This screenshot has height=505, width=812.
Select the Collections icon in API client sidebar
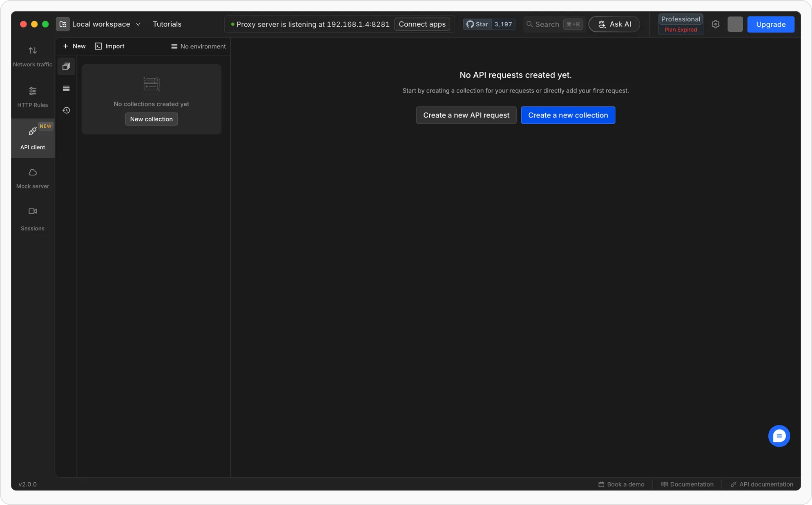[x=66, y=67]
